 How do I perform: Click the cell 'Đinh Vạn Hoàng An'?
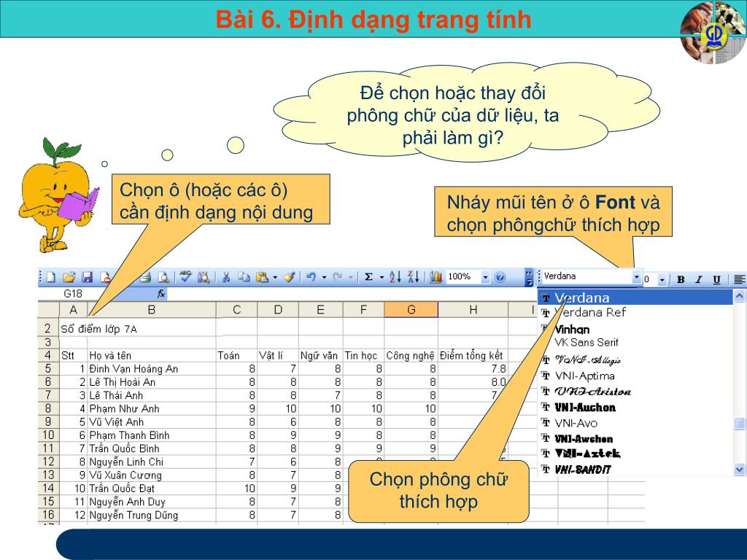pyautogui.click(x=152, y=368)
